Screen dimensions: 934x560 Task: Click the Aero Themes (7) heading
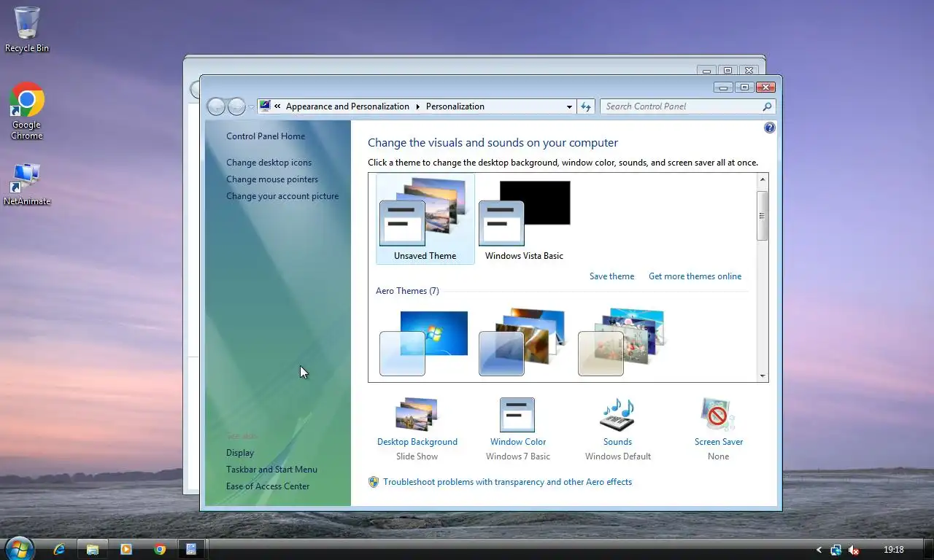[x=407, y=291]
